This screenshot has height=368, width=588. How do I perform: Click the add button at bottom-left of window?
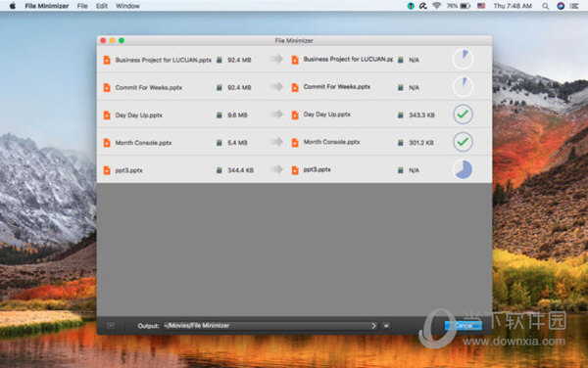tap(111, 326)
